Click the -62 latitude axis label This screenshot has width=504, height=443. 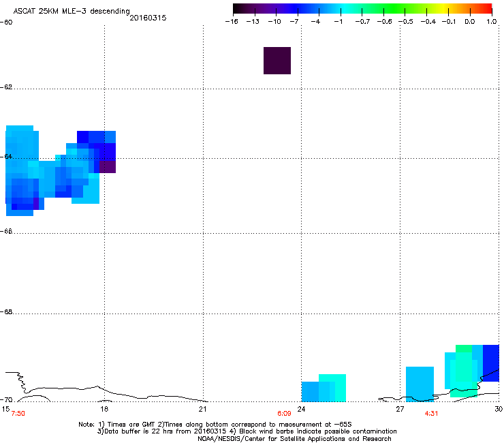point(6,87)
